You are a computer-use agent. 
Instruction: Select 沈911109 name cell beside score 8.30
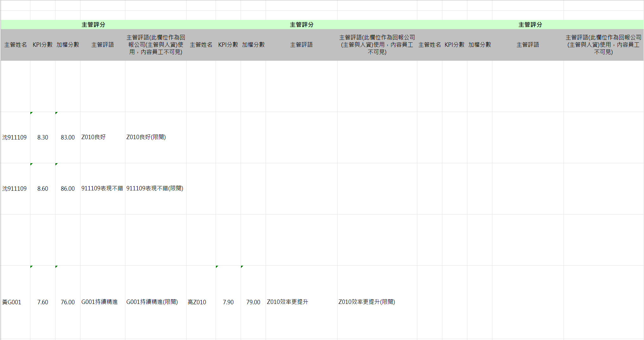coord(15,137)
